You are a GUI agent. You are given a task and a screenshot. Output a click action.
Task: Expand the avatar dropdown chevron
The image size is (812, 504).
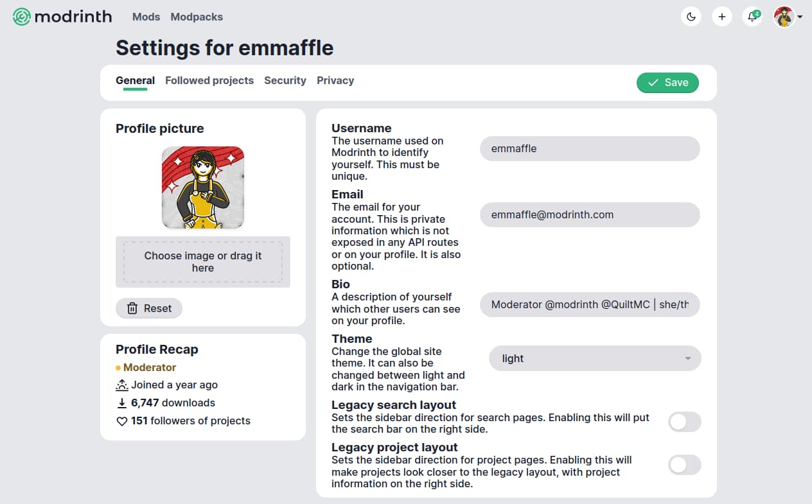[801, 17]
